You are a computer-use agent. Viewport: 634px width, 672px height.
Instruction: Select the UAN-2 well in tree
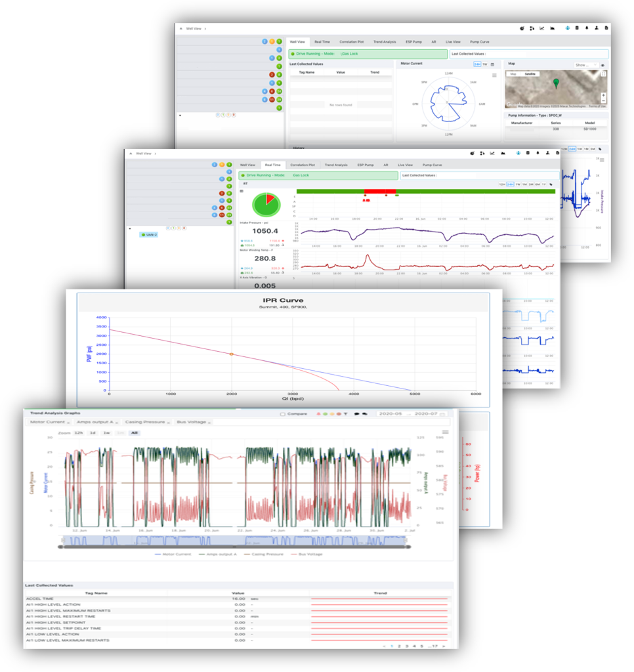coord(150,234)
